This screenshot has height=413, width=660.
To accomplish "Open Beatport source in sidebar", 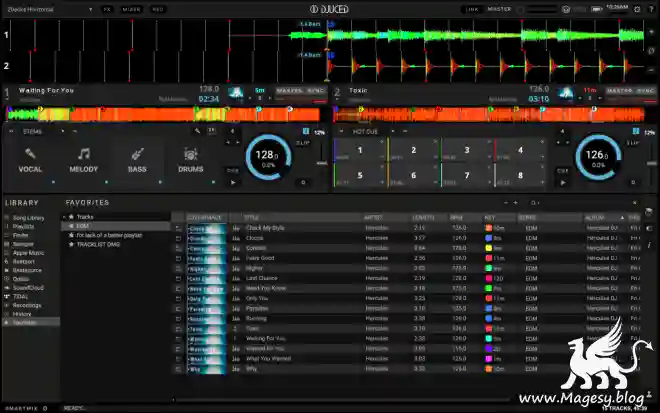I will (x=24, y=261).
